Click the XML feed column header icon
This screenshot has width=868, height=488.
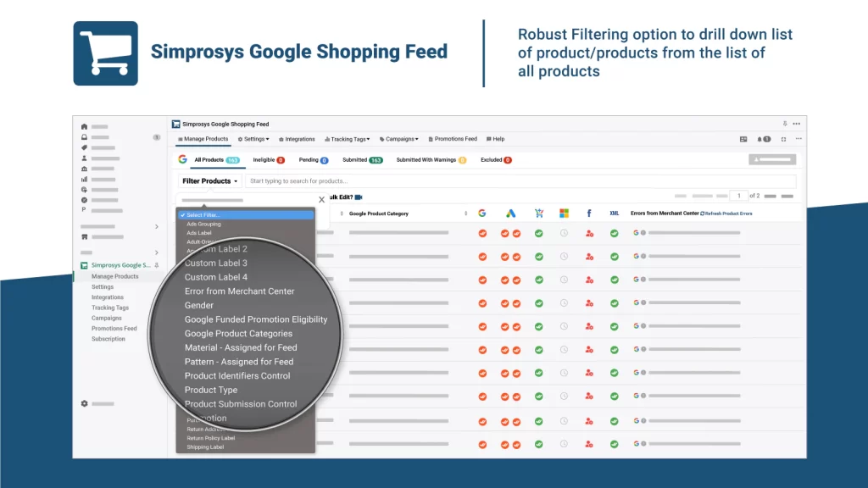[614, 213]
